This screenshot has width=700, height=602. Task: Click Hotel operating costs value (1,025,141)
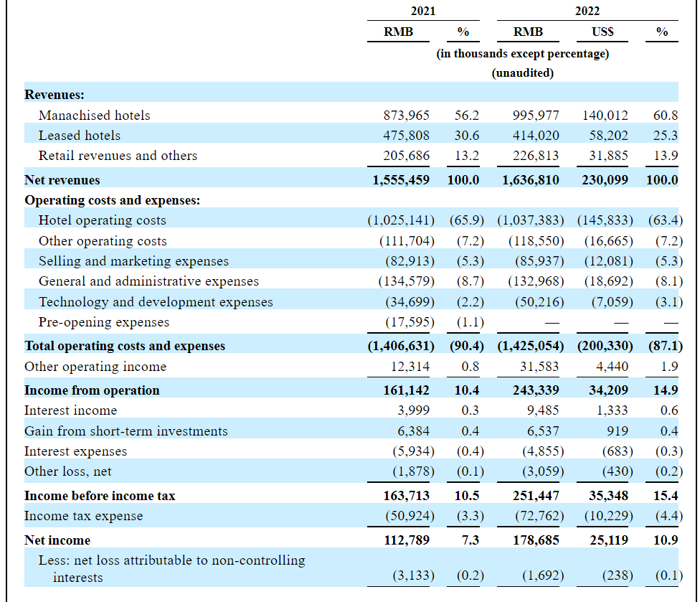point(401,220)
